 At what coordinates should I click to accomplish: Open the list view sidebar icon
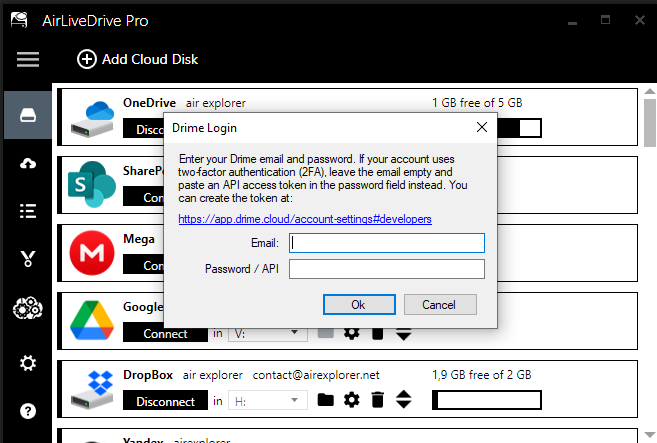(x=28, y=211)
